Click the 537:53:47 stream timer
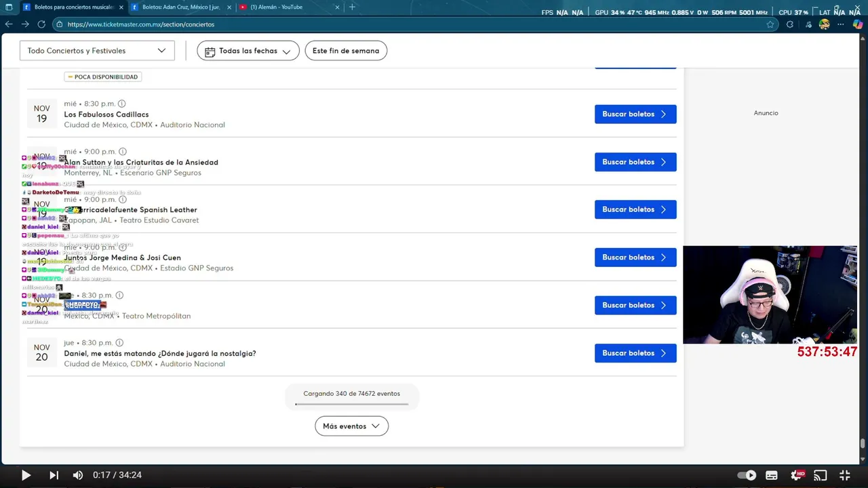Image resolution: width=868 pixels, height=488 pixels. (x=827, y=352)
